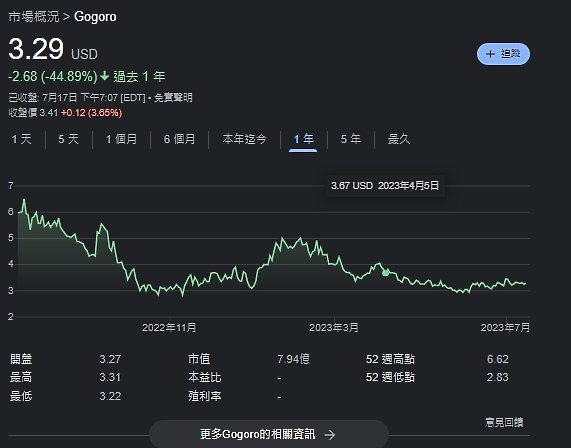Switch to the 6 個月 range tab
Screen dimensions: 571x448
pyautogui.click(x=179, y=139)
